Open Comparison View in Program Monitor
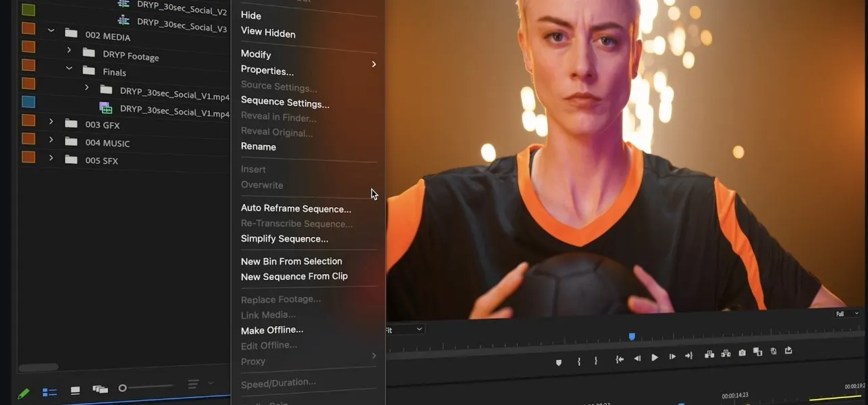This screenshot has width=868, height=405. (x=757, y=352)
